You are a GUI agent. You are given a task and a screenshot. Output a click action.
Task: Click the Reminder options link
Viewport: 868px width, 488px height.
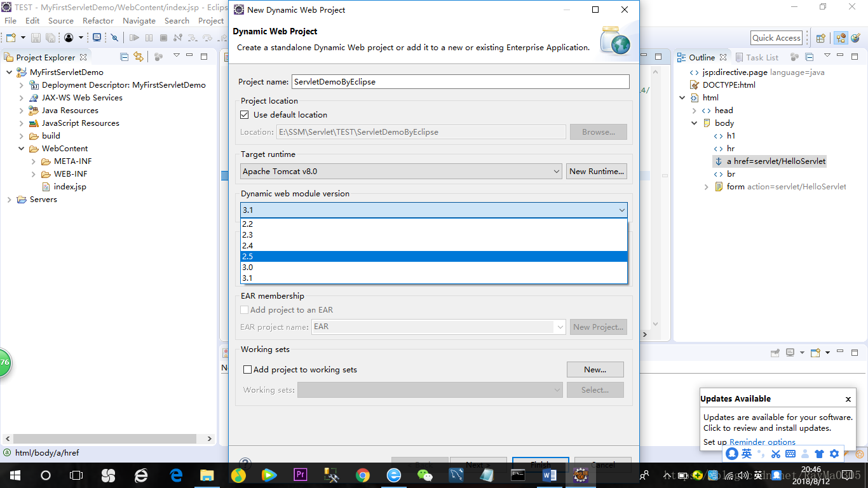[763, 442]
